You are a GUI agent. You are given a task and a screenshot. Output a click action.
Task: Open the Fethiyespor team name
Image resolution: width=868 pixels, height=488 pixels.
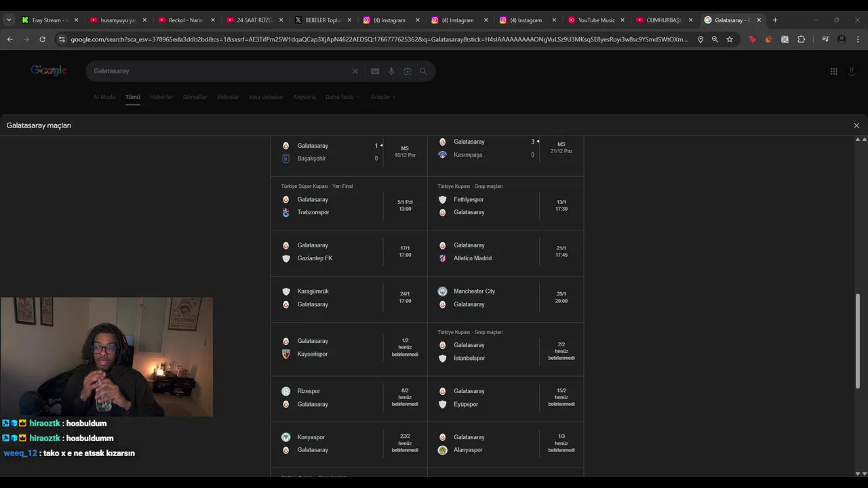pyautogui.click(x=469, y=199)
